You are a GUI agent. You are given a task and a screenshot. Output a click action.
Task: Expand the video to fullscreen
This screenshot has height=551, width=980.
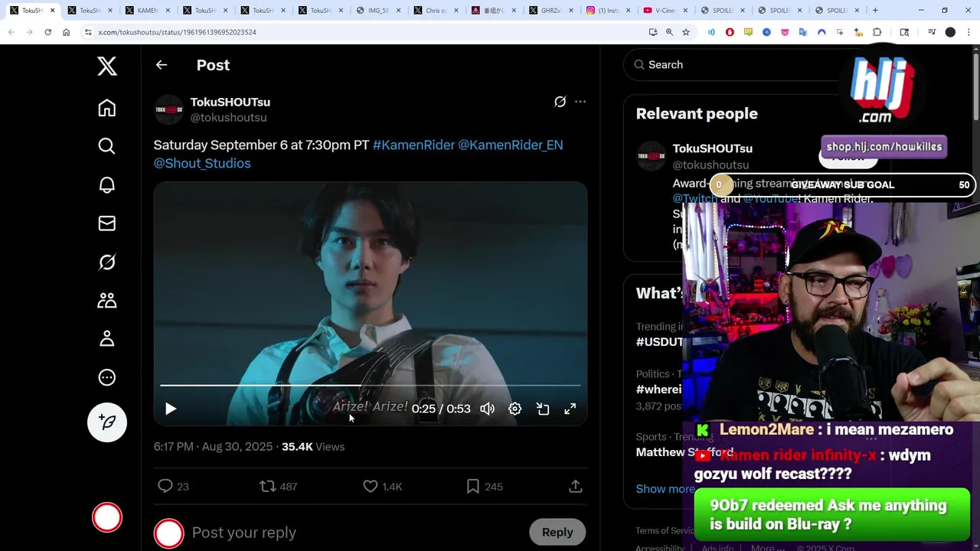click(570, 409)
